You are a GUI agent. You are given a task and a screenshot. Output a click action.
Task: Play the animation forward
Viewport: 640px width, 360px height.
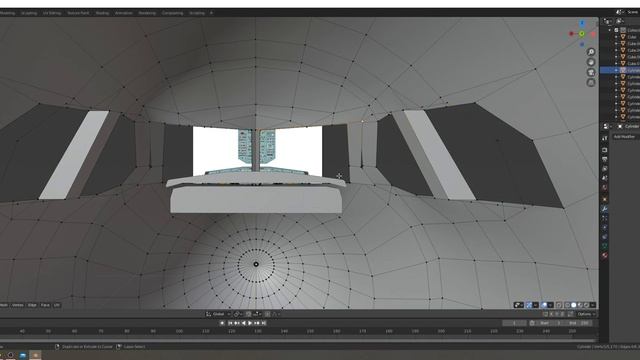250,323
